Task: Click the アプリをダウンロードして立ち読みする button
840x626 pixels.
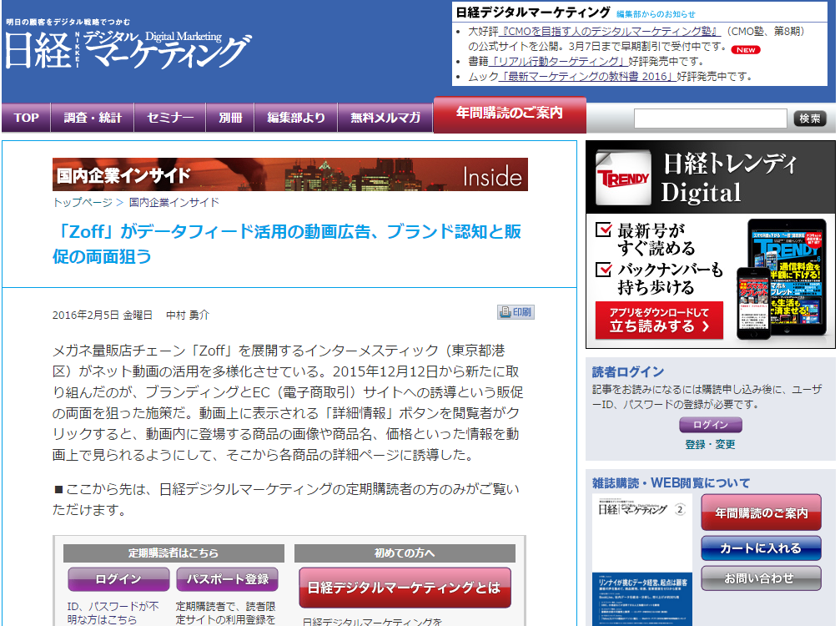Action: (659, 320)
